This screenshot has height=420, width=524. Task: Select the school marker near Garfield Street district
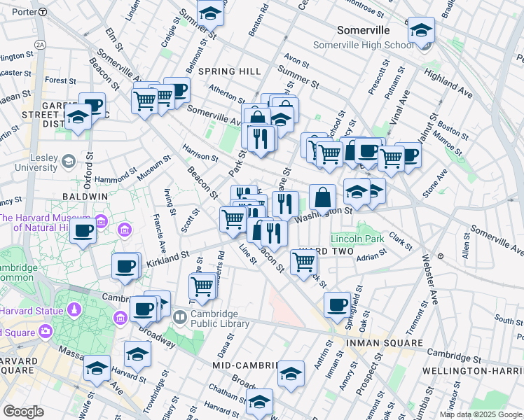pyautogui.click(x=78, y=117)
